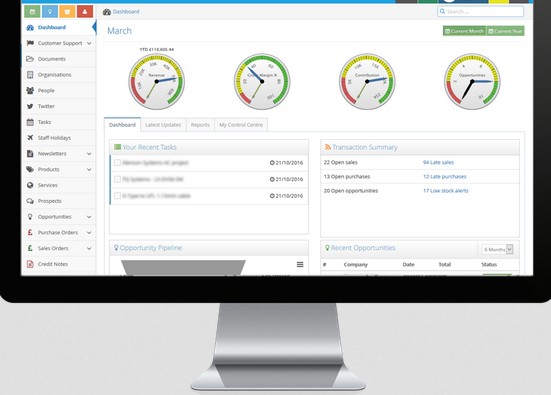Image resolution: width=551 pixels, height=395 pixels.
Task: Click the Purchase Orders pound icon
Action: coord(30,232)
